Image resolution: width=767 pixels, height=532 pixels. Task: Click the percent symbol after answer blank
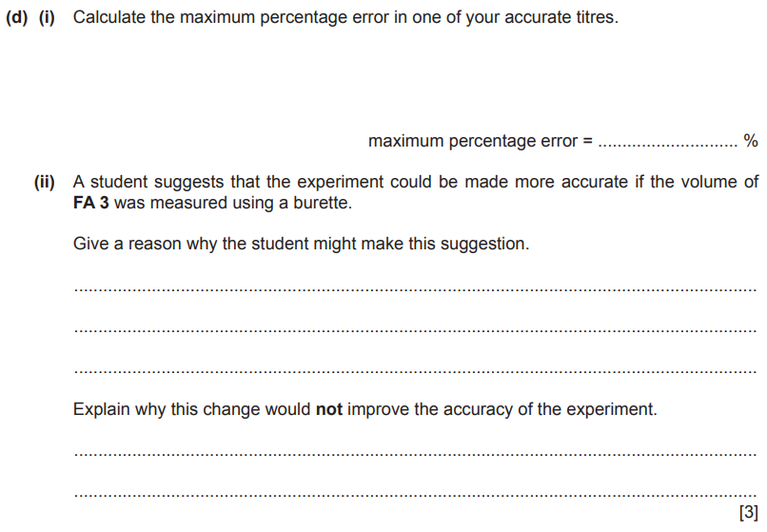point(751,141)
